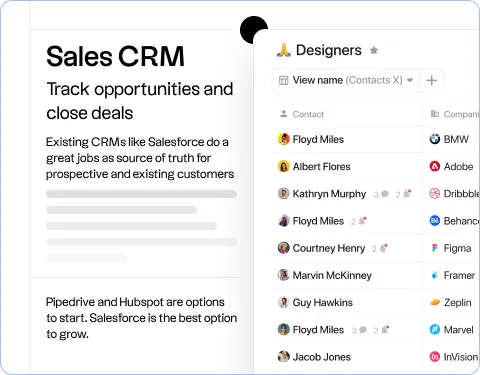Click the bell icon on Courtney Henry
The image size is (480, 375).
click(384, 248)
